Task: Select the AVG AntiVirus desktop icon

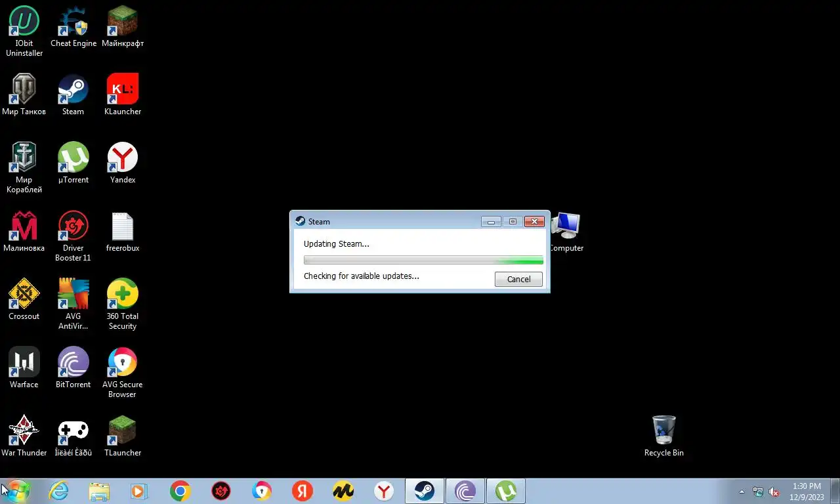Action: (x=73, y=304)
